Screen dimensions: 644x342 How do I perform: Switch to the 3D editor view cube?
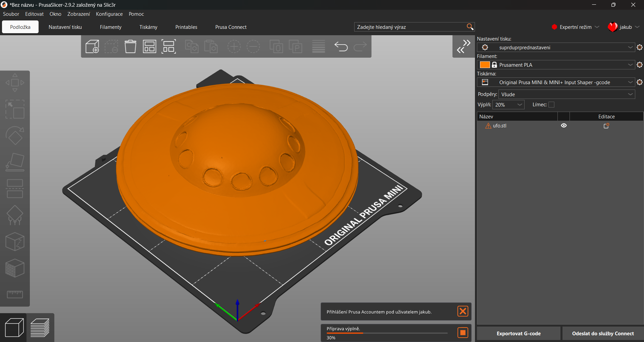[x=14, y=328]
